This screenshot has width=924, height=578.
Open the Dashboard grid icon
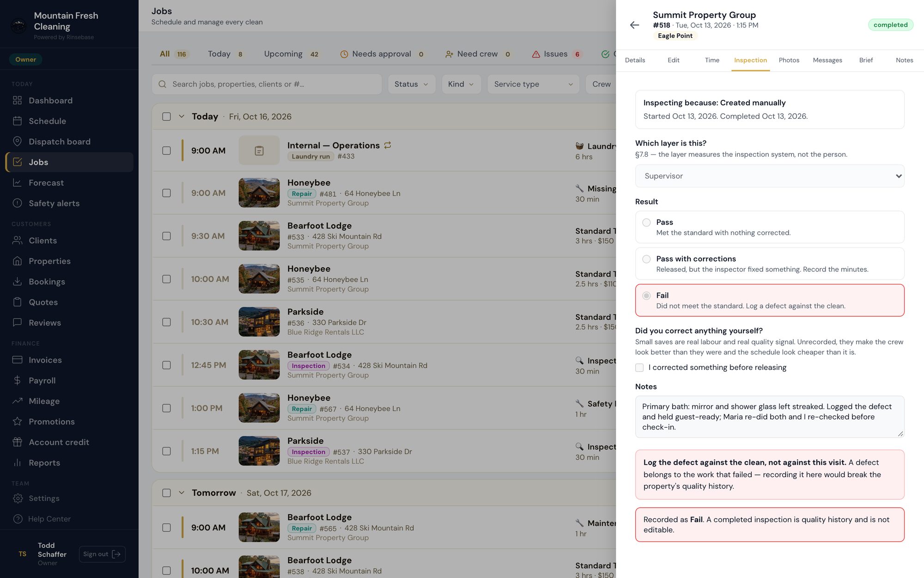click(x=18, y=100)
